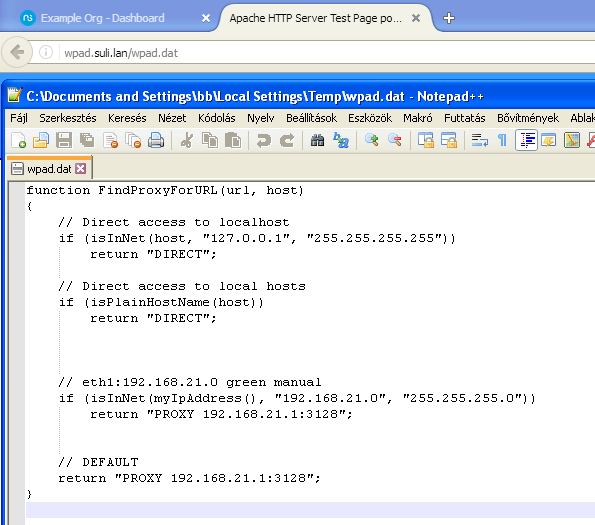Toggle the indent guide button
The width and height of the screenshot is (595, 525).
[x=526, y=140]
